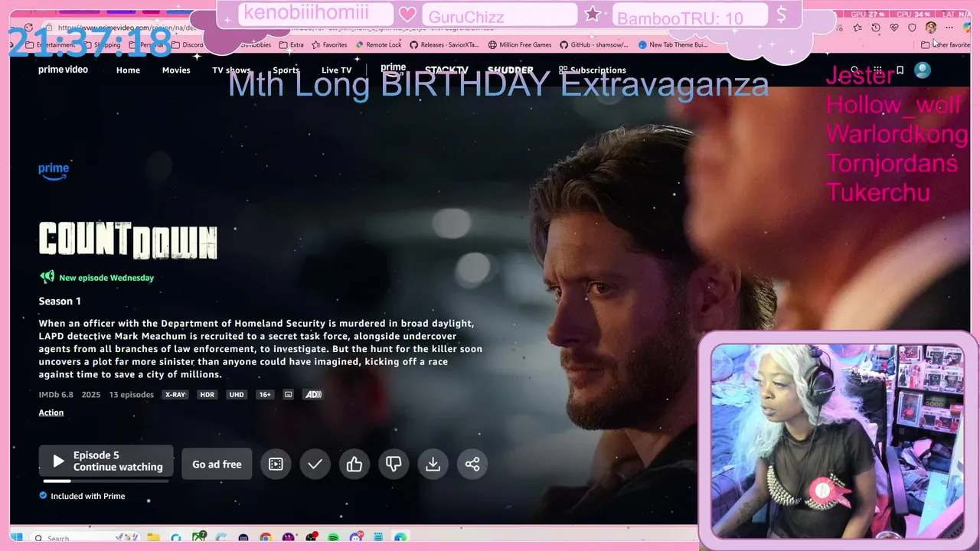Click the audio description AD badge
Screen dimensions: 980x551
point(313,395)
